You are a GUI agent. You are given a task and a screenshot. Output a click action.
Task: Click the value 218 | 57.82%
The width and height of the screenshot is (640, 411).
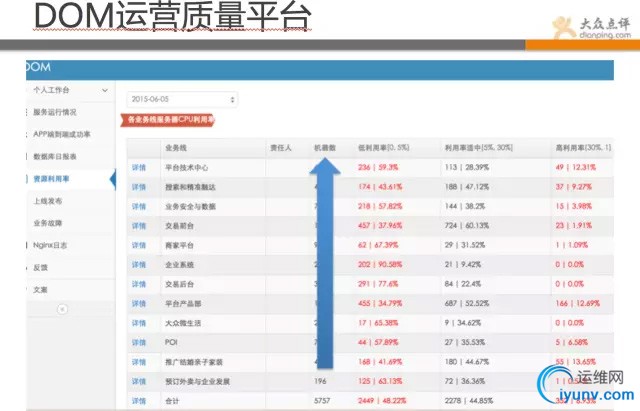380,207
